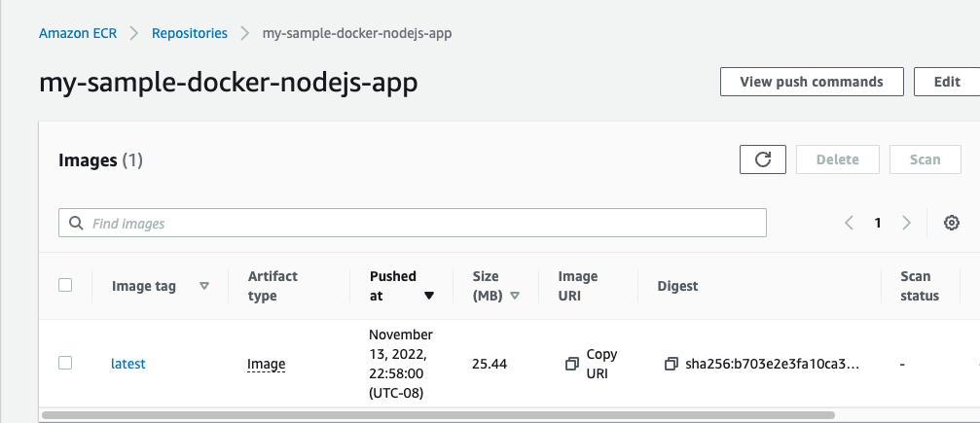980x423 pixels.
Task: Click View push commands button
Action: [x=812, y=82]
